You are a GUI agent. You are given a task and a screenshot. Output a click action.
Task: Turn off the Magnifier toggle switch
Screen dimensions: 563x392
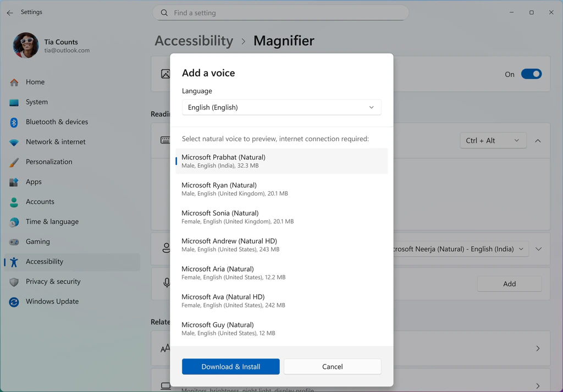click(x=531, y=74)
